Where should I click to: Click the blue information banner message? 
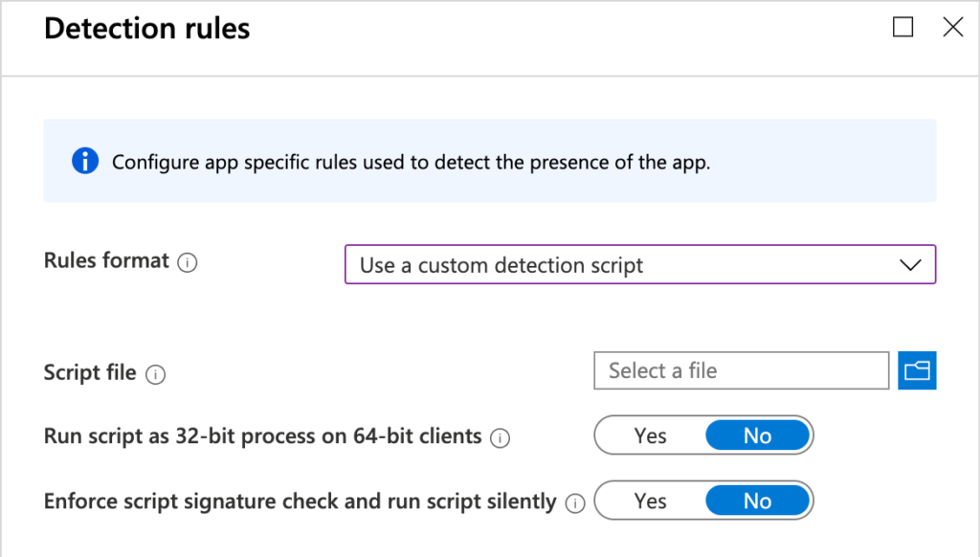pyautogui.click(x=402, y=161)
